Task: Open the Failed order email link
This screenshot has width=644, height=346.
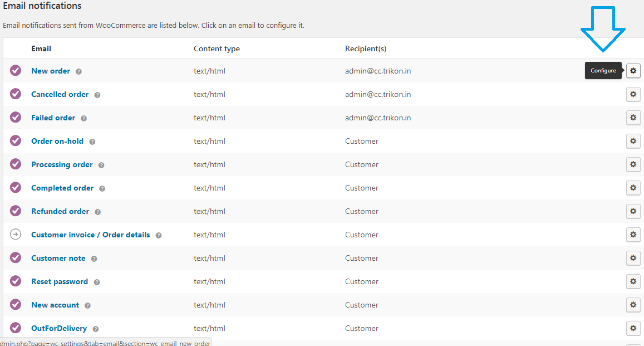Action: point(53,118)
